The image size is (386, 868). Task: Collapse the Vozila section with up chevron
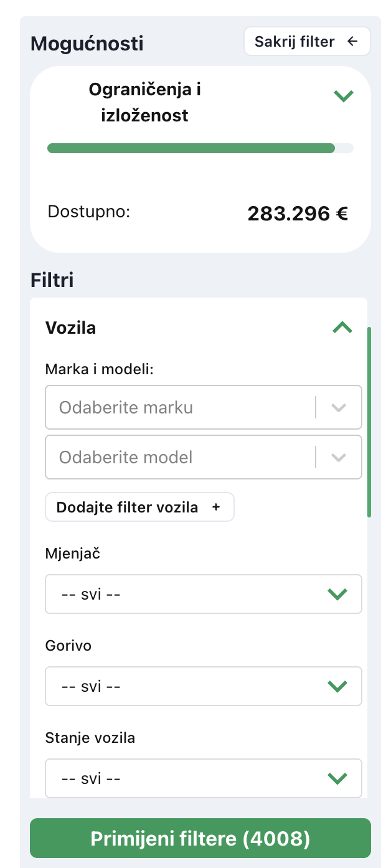(x=342, y=328)
